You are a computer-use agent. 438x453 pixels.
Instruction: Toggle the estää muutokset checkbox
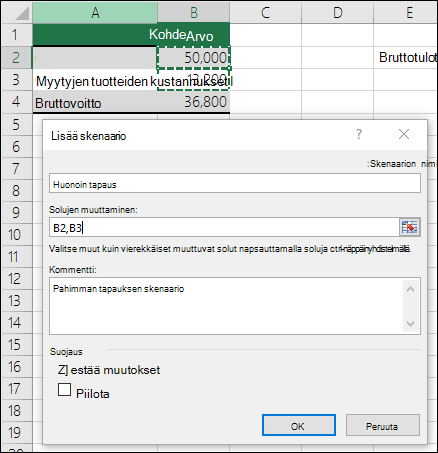point(63,370)
